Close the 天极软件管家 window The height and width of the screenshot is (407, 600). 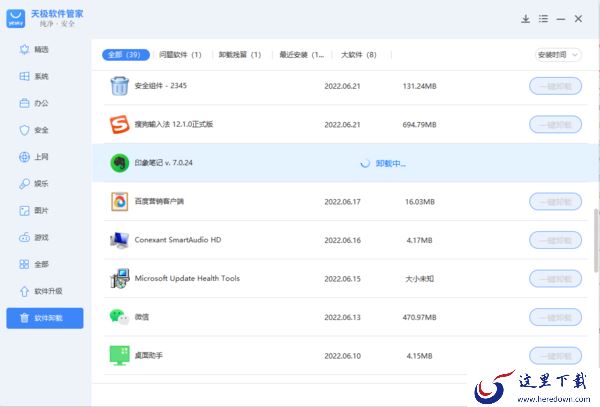point(578,19)
